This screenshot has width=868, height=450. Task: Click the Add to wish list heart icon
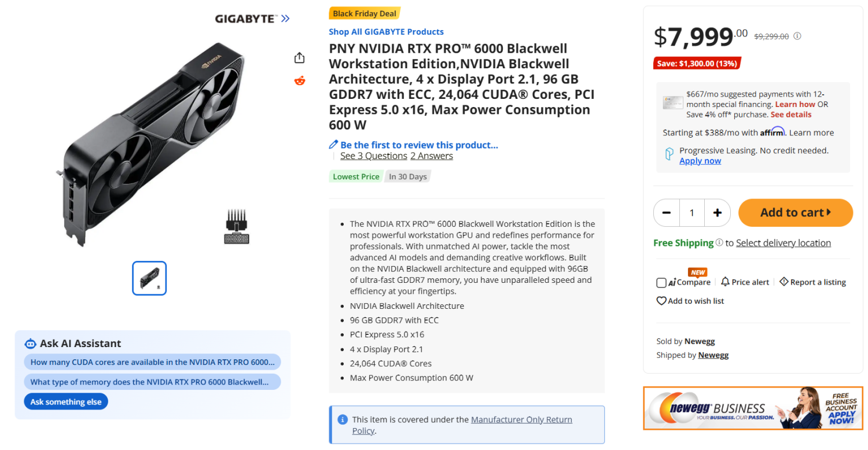click(x=661, y=301)
